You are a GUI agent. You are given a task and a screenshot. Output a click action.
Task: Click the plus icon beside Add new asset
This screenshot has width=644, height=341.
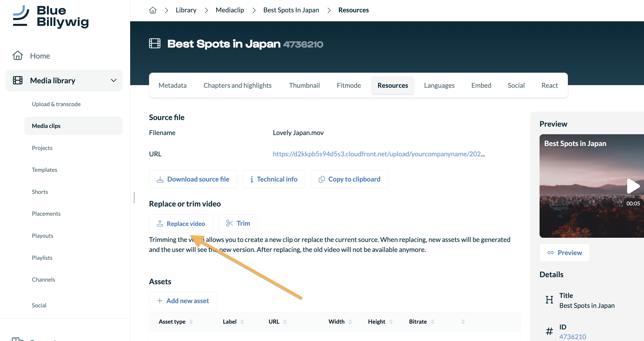[160, 301]
